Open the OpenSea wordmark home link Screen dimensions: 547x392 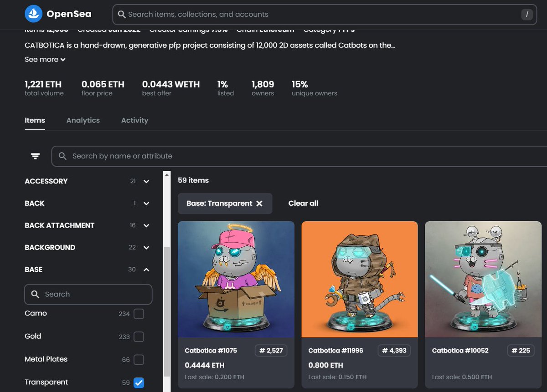[x=69, y=14]
